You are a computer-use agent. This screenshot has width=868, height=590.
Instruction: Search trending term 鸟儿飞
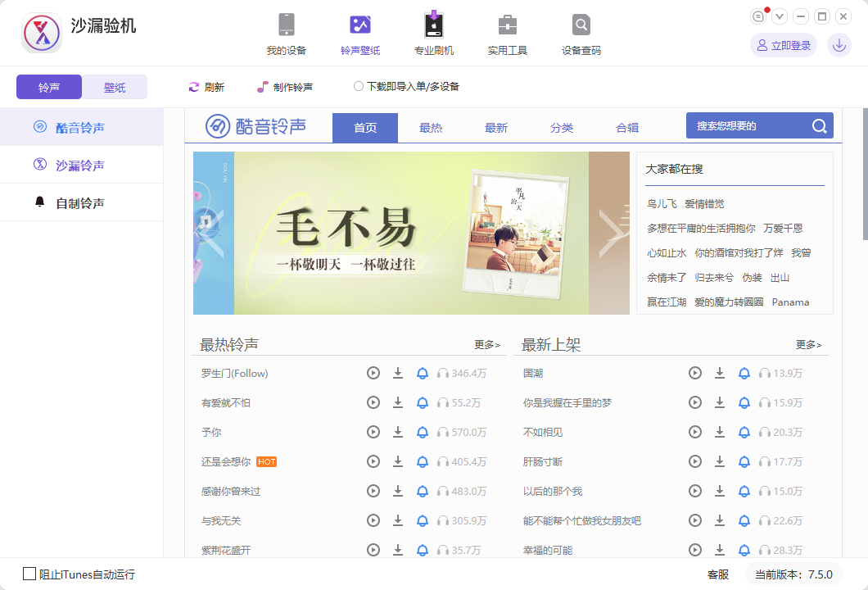(662, 204)
